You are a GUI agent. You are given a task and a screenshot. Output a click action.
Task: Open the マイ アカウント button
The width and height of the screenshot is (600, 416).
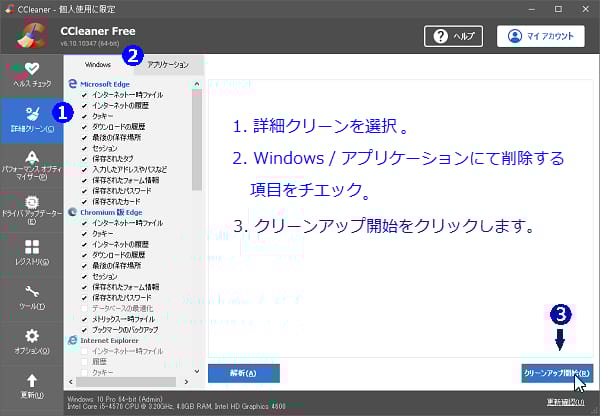(x=541, y=36)
